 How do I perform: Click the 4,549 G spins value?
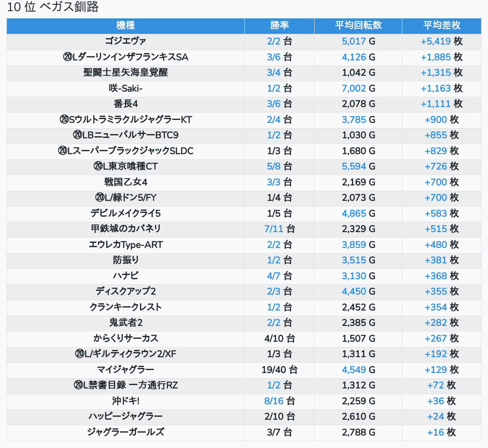358,370
